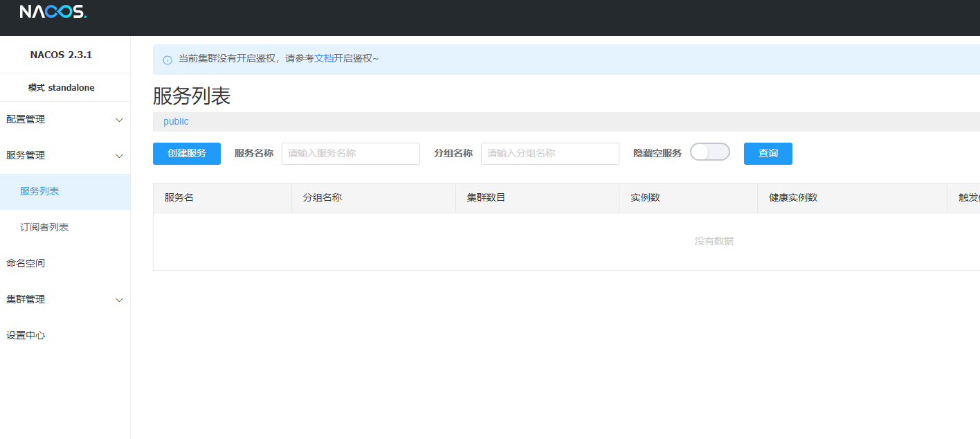Image resolution: width=980 pixels, height=439 pixels.
Task: Collapse the 服务管理 menu chevron
Action: pyautogui.click(x=119, y=156)
